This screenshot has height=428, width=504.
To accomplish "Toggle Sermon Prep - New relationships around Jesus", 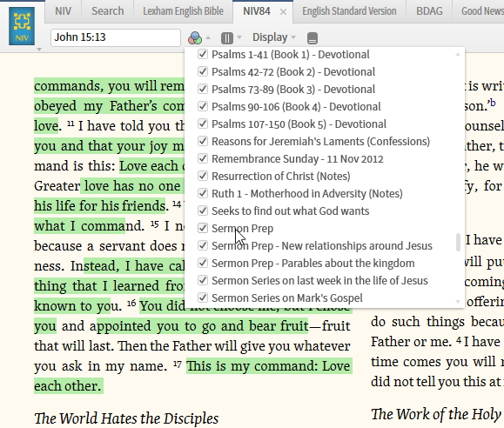I will point(203,245).
